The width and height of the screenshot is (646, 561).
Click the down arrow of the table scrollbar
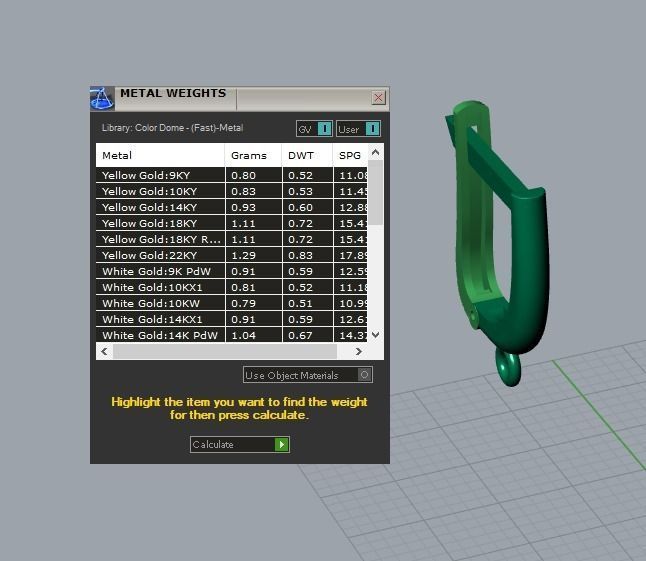click(375, 334)
